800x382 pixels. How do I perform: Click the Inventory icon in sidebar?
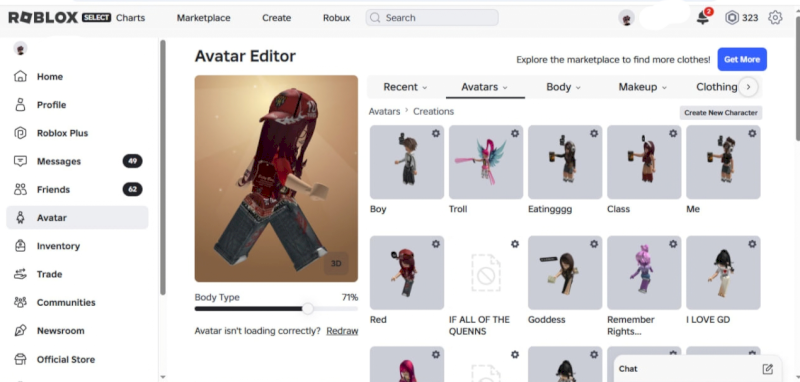pos(20,246)
